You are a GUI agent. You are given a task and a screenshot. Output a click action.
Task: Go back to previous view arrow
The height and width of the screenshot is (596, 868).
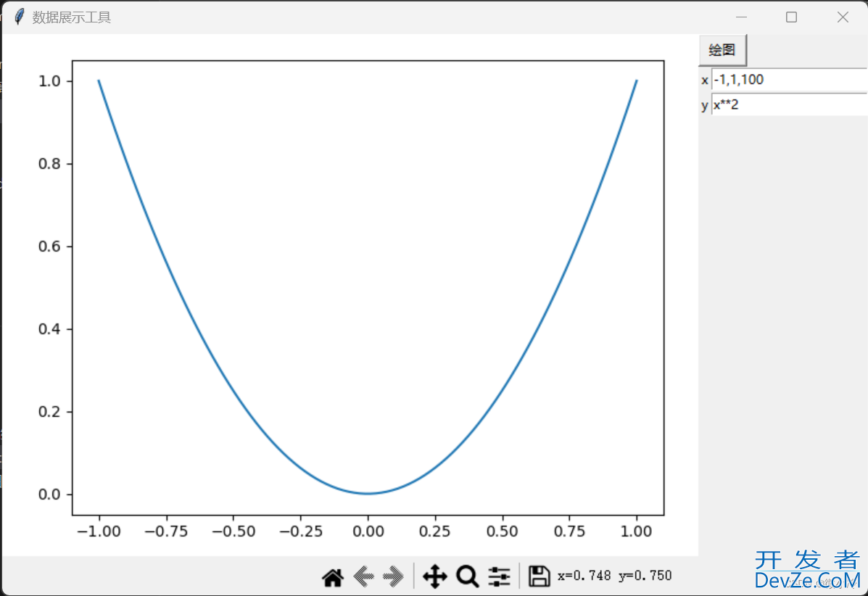tap(364, 576)
